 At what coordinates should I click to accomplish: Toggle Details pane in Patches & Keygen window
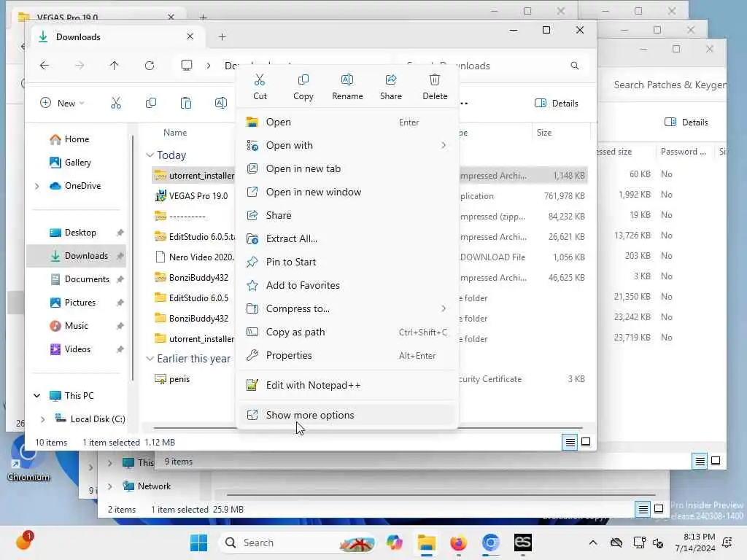point(686,122)
